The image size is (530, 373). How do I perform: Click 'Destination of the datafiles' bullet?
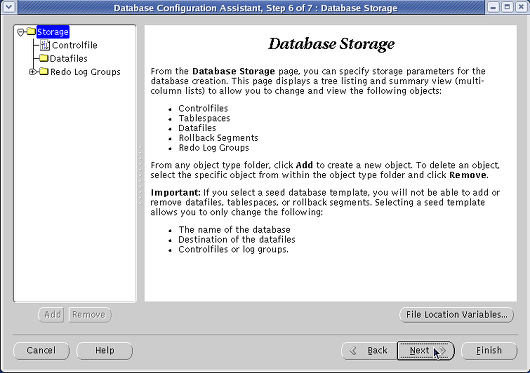click(x=237, y=240)
